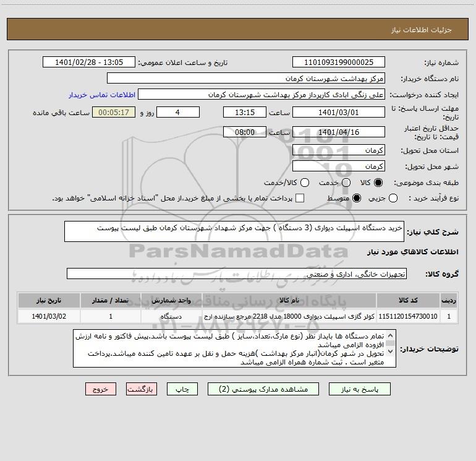Select the کالا radio button

[x=378, y=183]
